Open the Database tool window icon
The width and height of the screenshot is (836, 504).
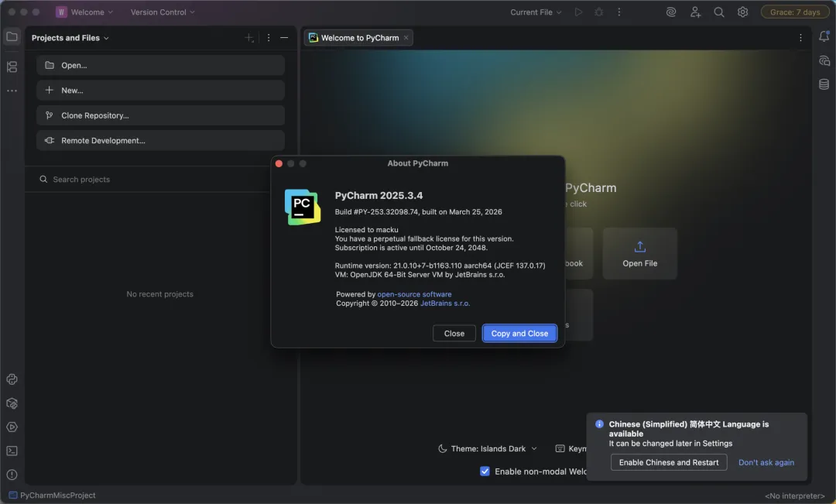pos(824,84)
